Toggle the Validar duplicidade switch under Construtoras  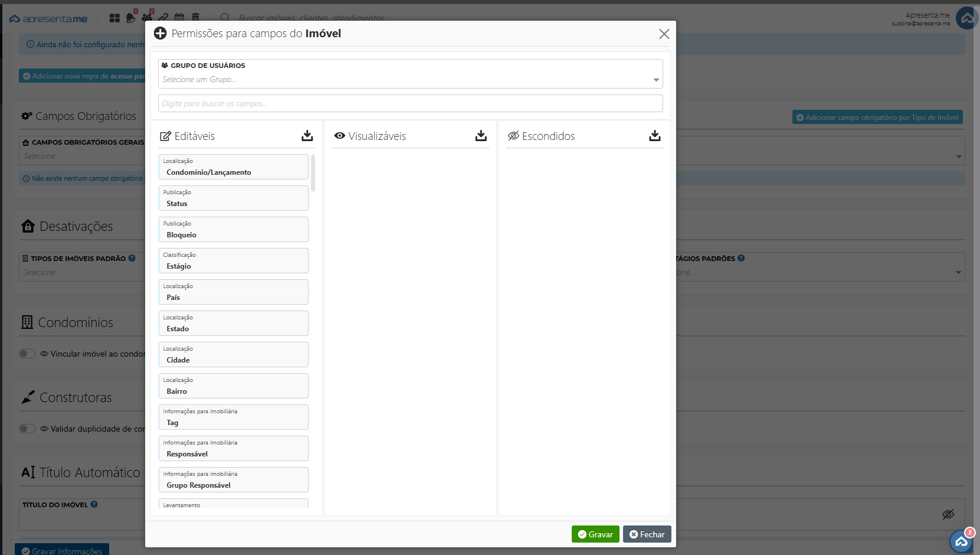tap(27, 429)
